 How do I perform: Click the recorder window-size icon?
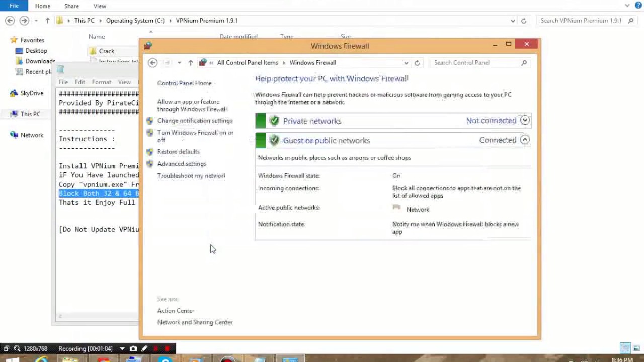(x=6, y=348)
